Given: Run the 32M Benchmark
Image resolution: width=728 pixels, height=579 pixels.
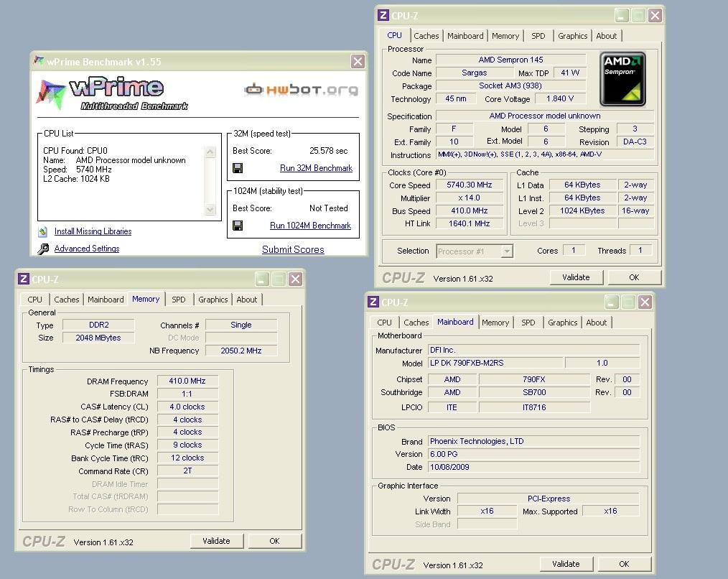Looking at the screenshot, I should click(316, 168).
